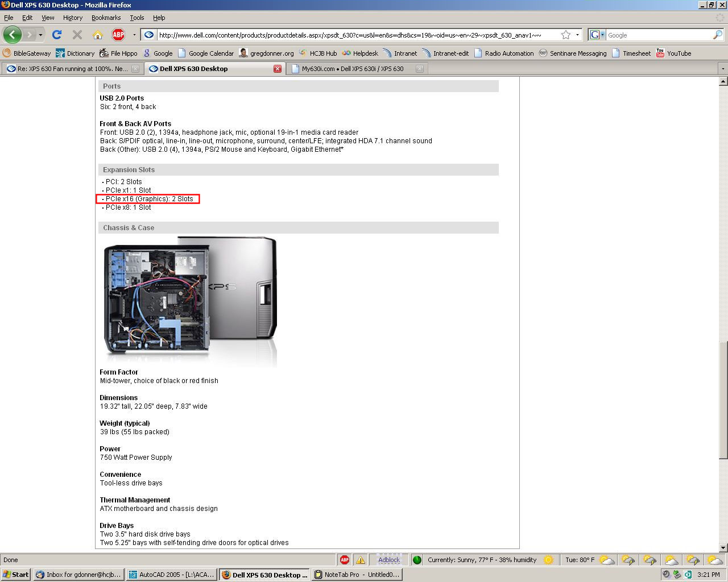Click the vertical scrollbar up arrow
Image resolution: width=728 pixels, height=582 pixels.
(x=723, y=81)
